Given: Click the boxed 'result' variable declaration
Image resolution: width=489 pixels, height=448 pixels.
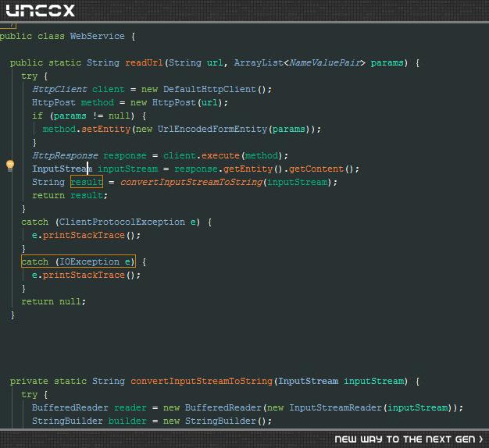Looking at the screenshot, I should [87, 182].
